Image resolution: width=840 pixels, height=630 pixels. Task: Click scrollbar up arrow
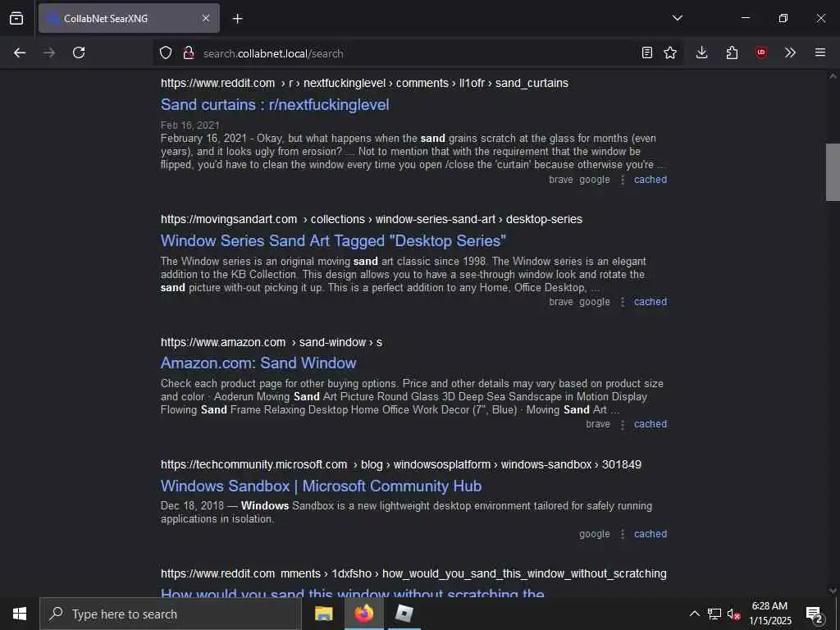coord(833,76)
